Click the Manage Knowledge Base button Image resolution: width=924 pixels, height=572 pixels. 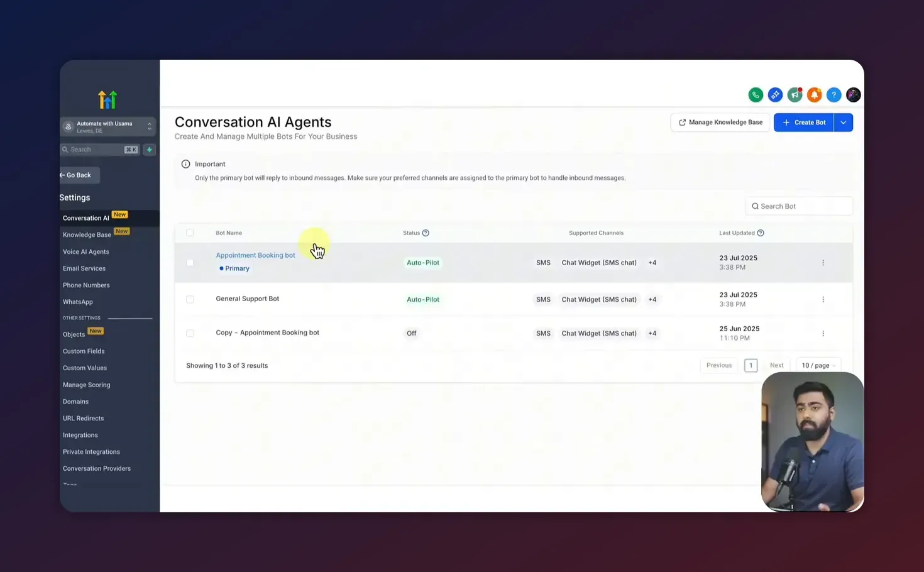720,122
